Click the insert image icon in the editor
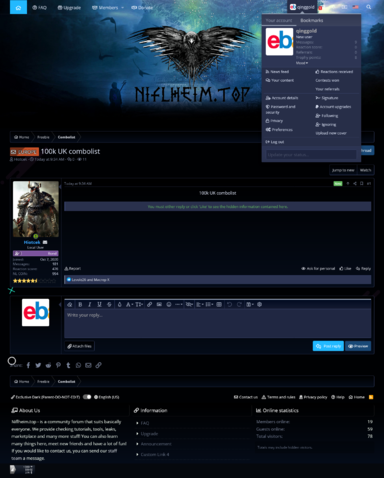 pyautogui.click(x=159, y=304)
